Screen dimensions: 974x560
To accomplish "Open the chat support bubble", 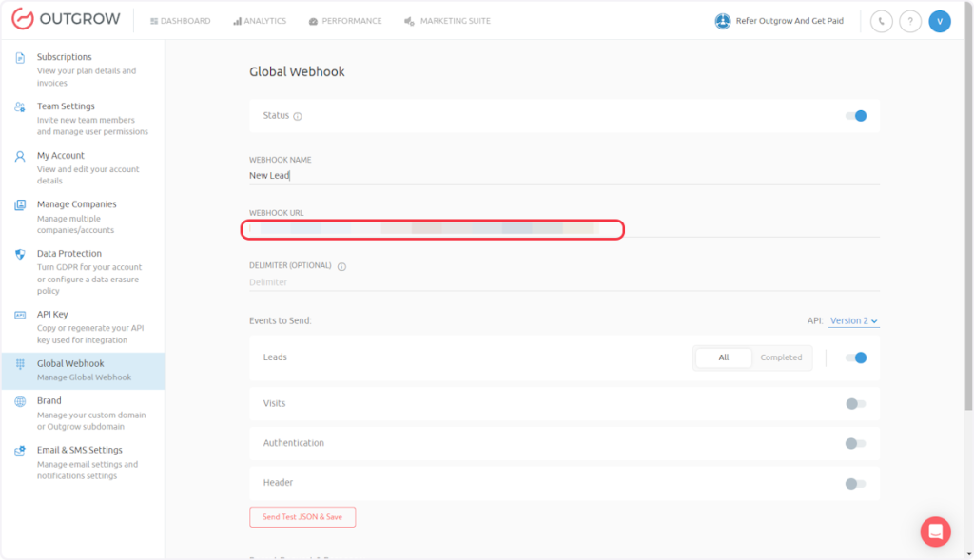I will (935, 531).
